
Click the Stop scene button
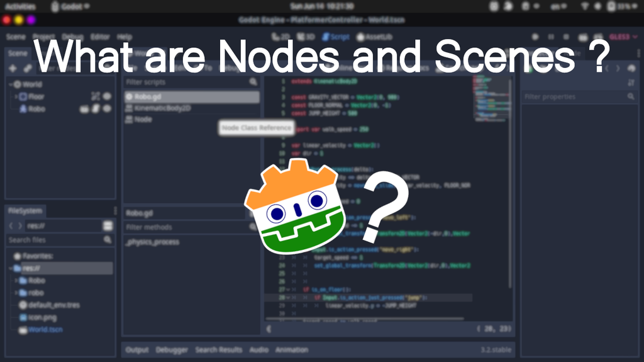tap(567, 37)
